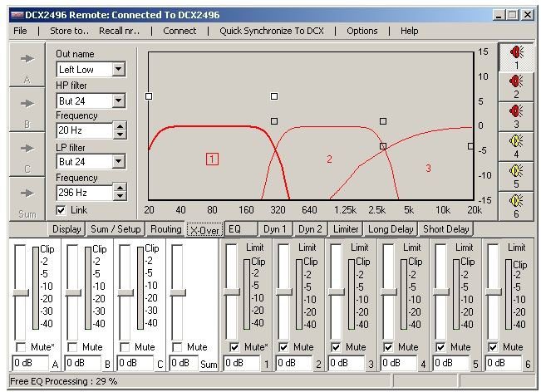Click Sum gain fader handle
The image size is (541, 392).
(x=178, y=292)
